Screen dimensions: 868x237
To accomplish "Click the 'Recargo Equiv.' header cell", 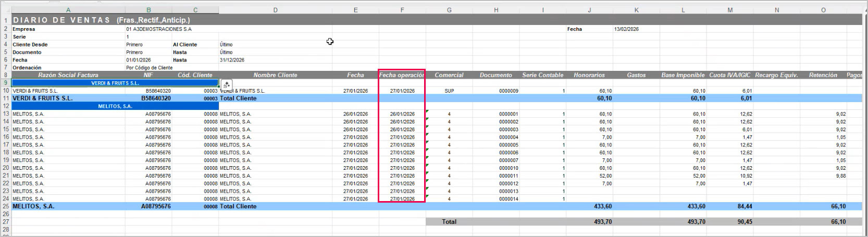I will (x=776, y=75).
